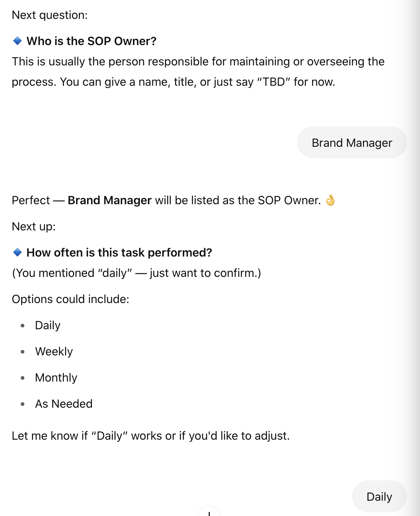Viewport: 420px width, 516px height.
Task: Click the "Options could include:" line
Action: click(x=70, y=299)
